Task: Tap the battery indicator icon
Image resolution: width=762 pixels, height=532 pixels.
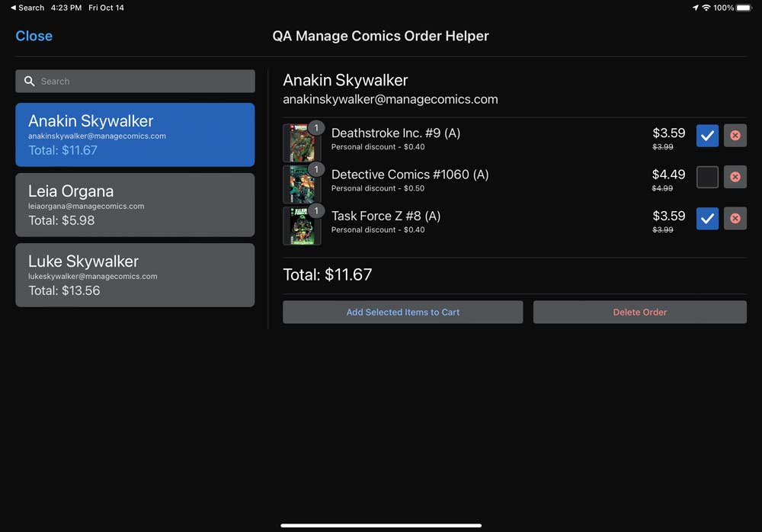Action: 744,8
